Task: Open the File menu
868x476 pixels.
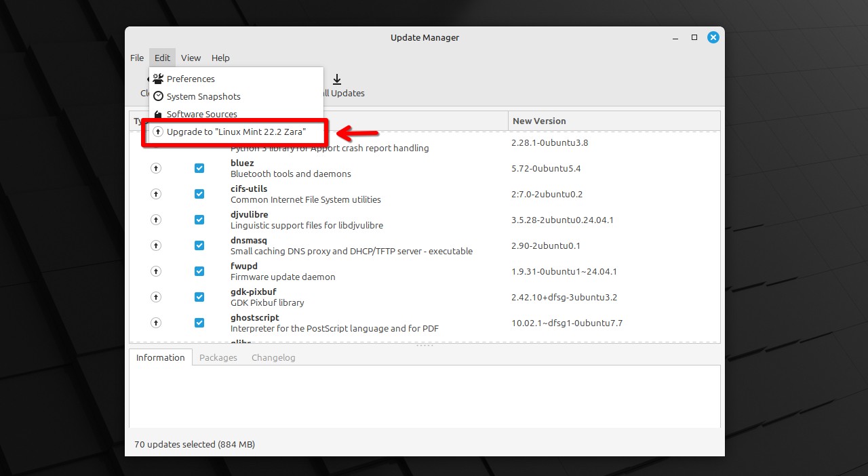Action: point(137,58)
